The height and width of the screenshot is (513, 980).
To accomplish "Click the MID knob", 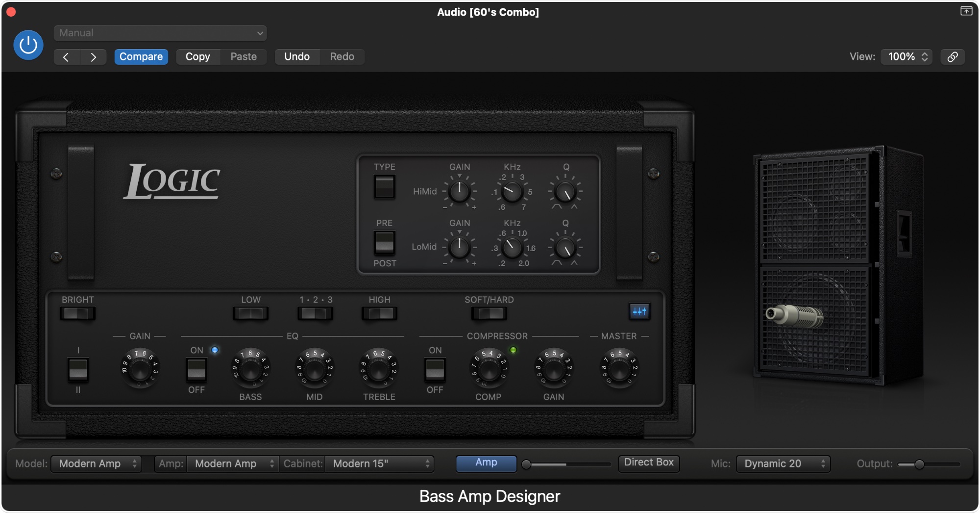I will 315,369.
